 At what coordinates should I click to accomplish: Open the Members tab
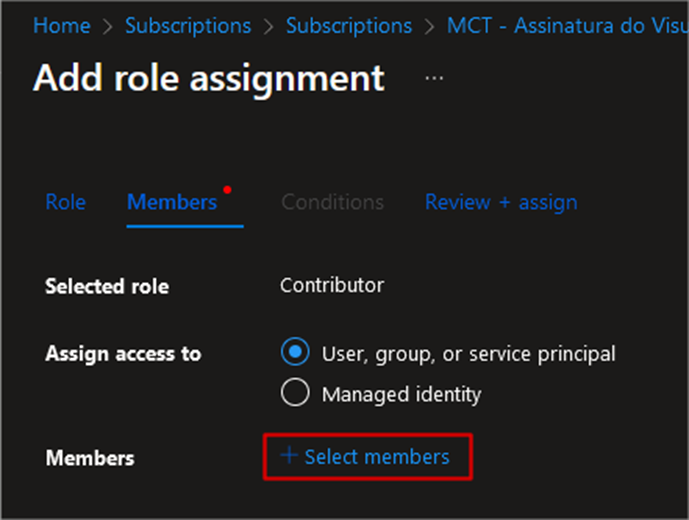pos(172,203)
